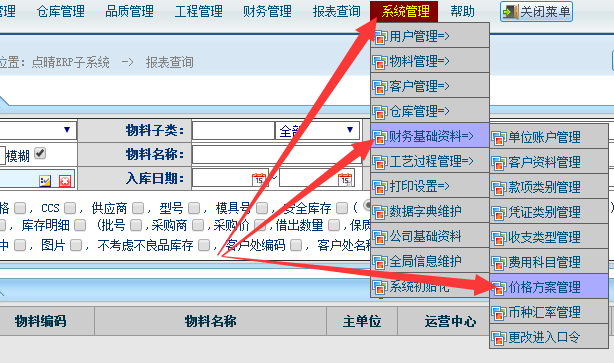Tick the 供应商 checkbox
The image size is (614, 363).
pyautogui.click(x=137, y=208)
